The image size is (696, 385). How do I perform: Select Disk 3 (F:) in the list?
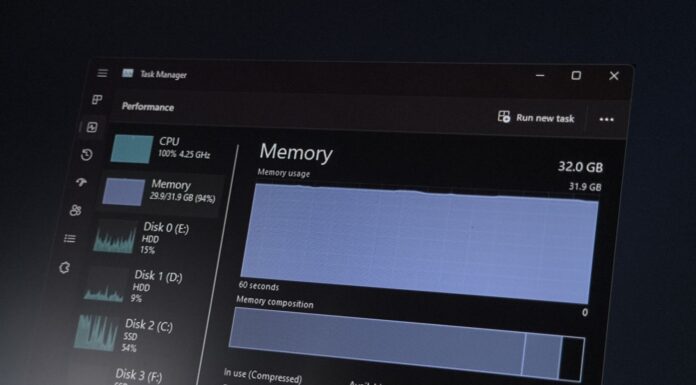(138, 376)
